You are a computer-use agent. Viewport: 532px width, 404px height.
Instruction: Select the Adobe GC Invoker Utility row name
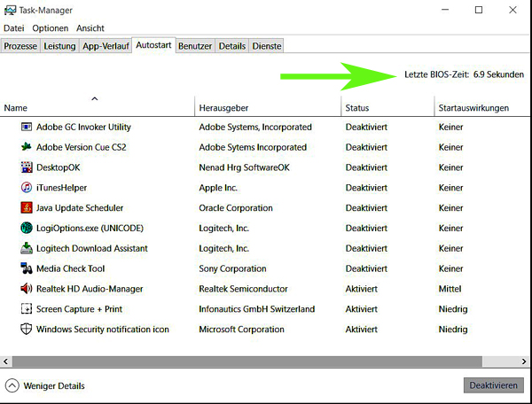(x=83, y=127)
